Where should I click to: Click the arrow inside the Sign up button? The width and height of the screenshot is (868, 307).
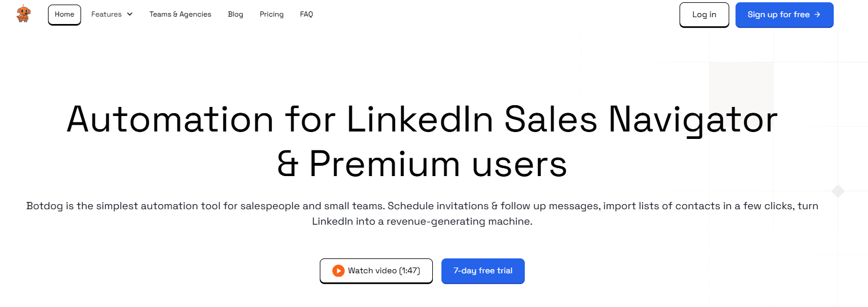(818, 15)
